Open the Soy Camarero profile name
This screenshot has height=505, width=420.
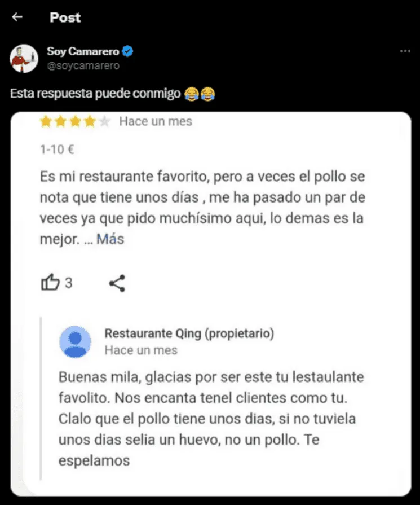click(x=83, y=52)
